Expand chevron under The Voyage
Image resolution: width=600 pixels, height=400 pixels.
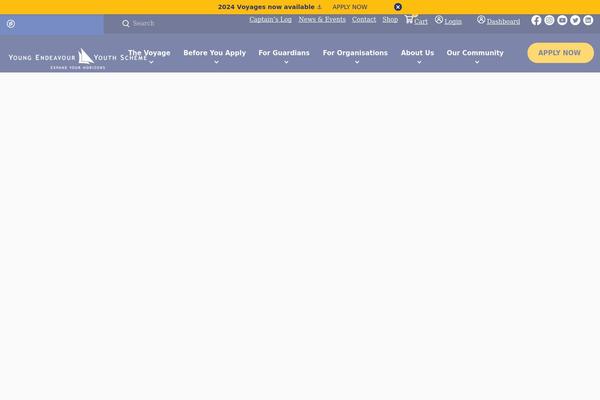point(151,62)
